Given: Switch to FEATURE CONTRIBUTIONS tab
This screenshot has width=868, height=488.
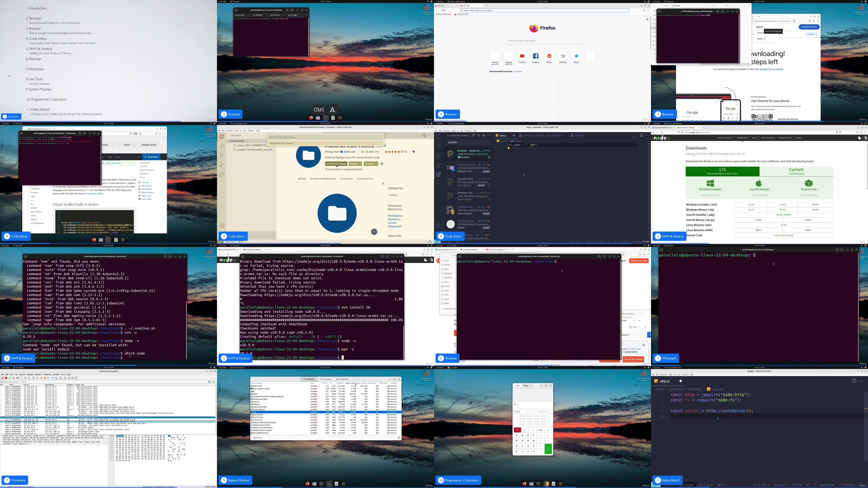Looking at the screenshot, I should pyautogui.click(x=323, y=179).
